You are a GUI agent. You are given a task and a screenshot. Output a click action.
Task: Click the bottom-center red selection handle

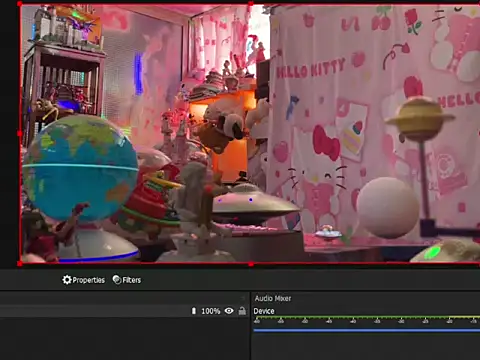pos(251,264)
